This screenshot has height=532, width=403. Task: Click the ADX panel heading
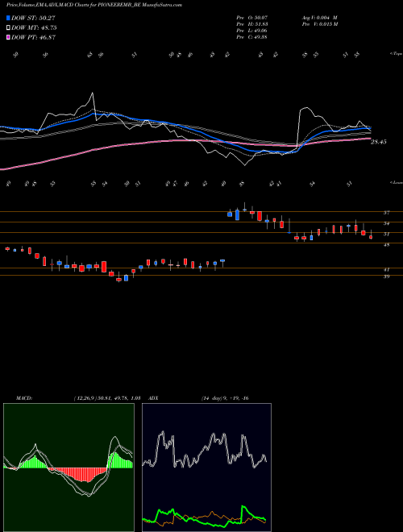tap(153, 398)
